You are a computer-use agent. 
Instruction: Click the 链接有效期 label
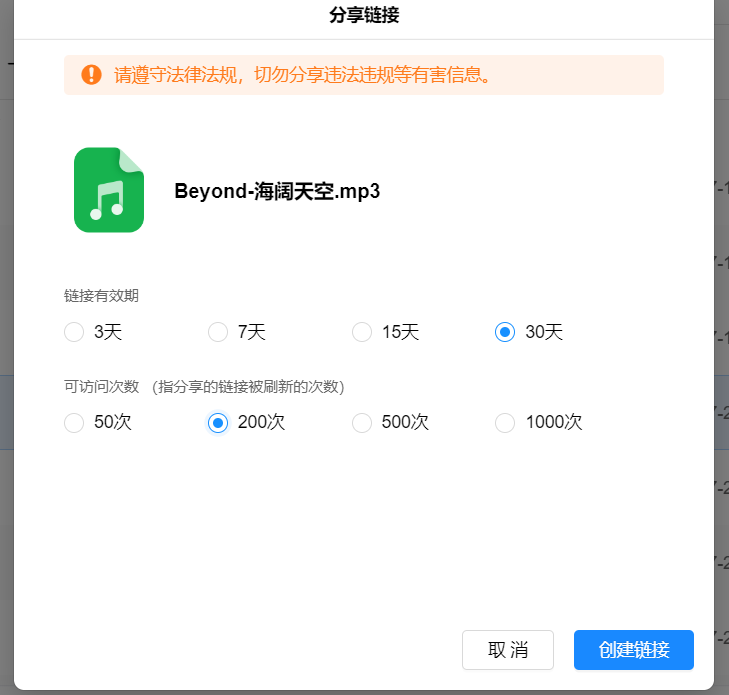click(101, 296)
